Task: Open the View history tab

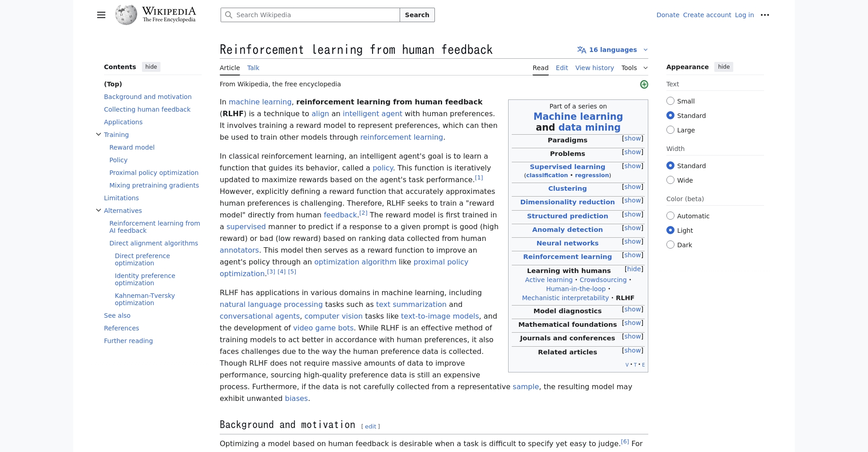Action: 594,68
